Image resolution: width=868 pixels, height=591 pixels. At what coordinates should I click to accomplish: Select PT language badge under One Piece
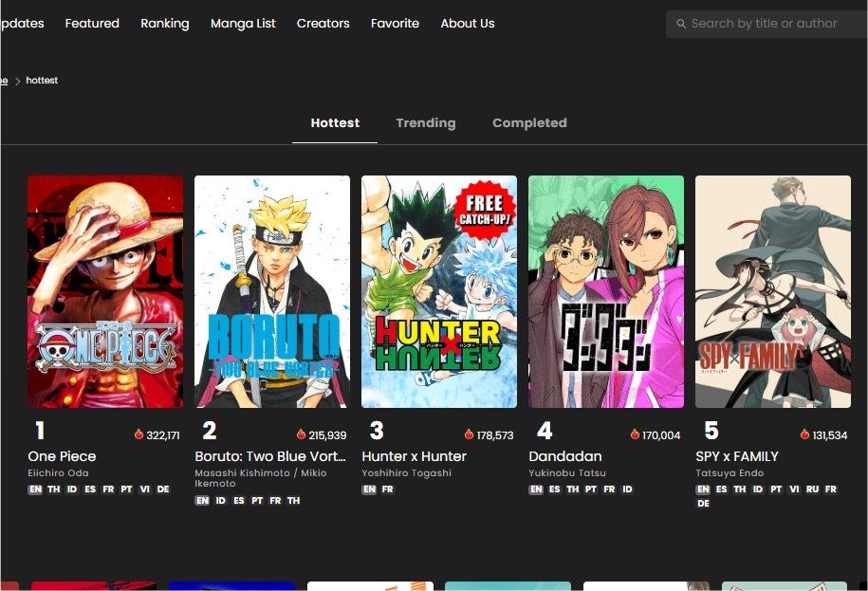(x=127, y=489)
